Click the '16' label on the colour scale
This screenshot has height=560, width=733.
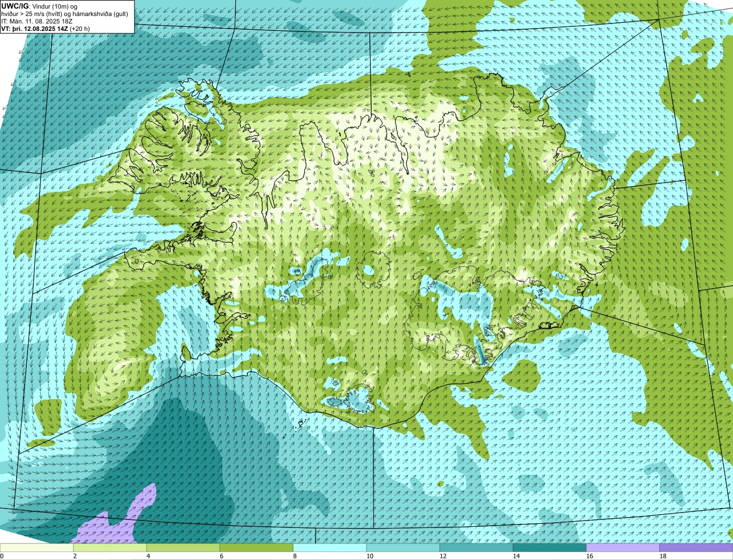pos(590,556)
